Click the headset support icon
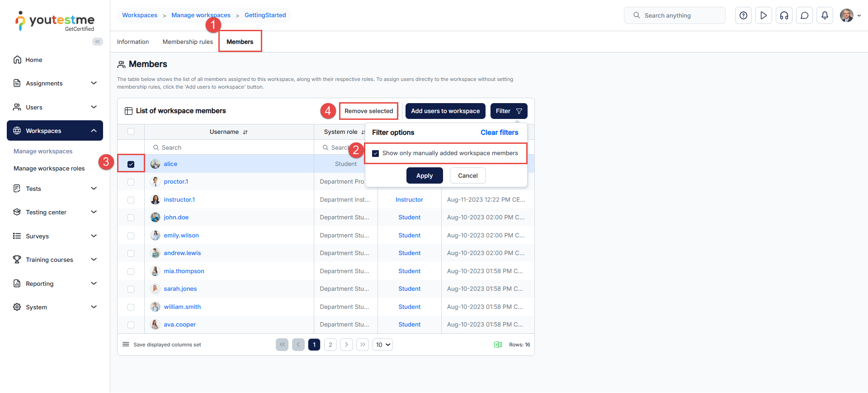This screenshot has height=393, width=868. [784, 15]
